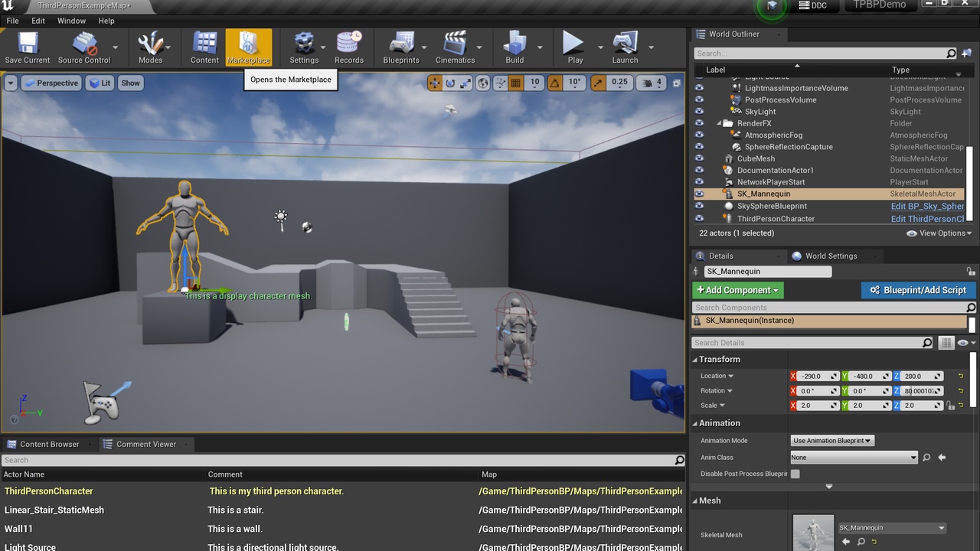Open the Skeletal Mesh SK_Mannequin dropdown
This screenshot has width=980, height=551.
tap(892, 528)
